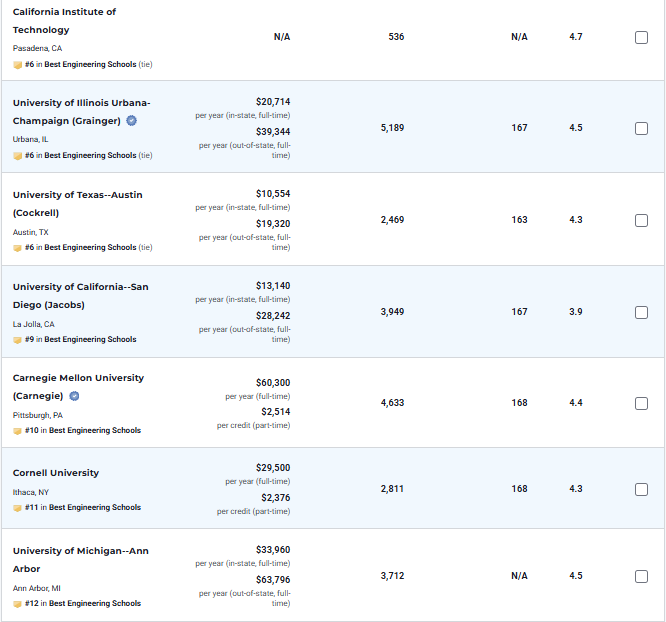The height and width of the screenshot is (622, 666).
Task: Click ranking badge icon under University of Michigan--Ann Arbor
Action: pyautogui.click(x=17, y=603)
